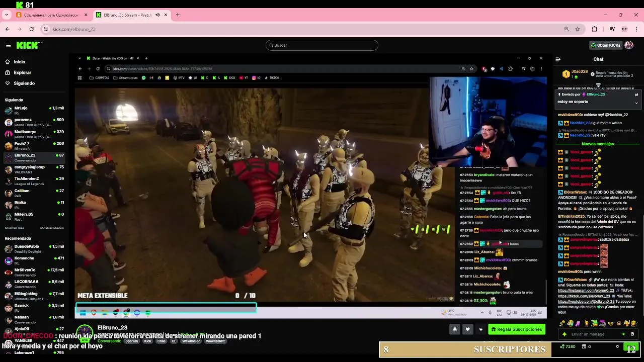
Task: Click the green KICK logo
Action: [29, 45]
